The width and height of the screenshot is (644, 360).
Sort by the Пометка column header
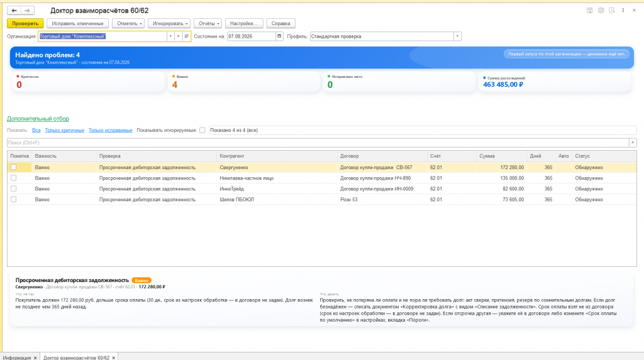pyautogui.click(x=19, y=156)
